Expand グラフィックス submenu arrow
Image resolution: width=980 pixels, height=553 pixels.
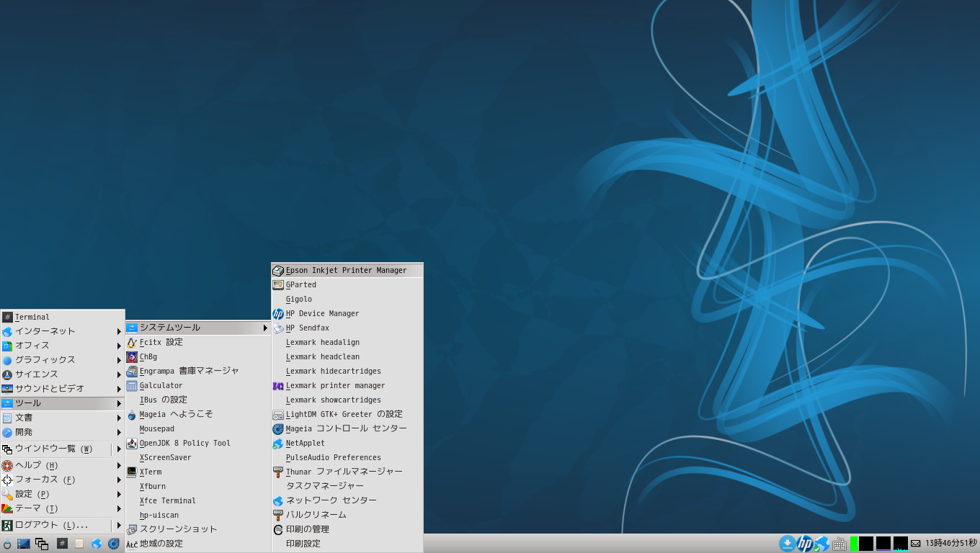coord(119,360)
